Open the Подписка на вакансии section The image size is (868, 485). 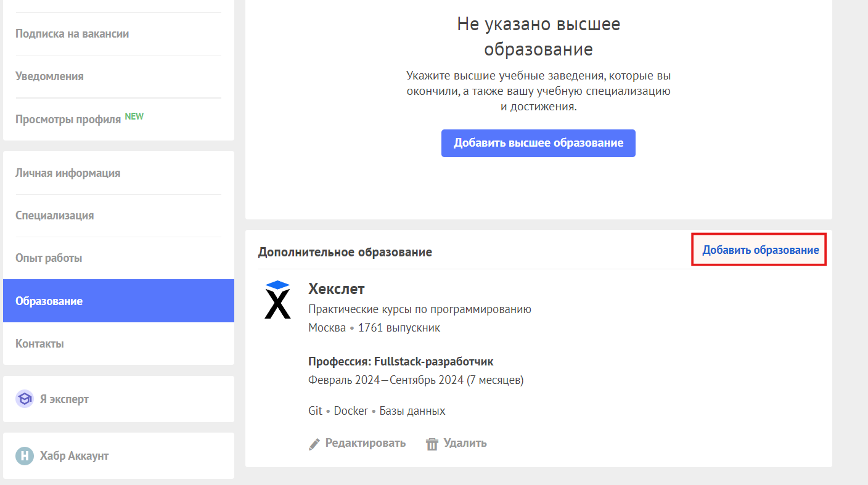72,34
